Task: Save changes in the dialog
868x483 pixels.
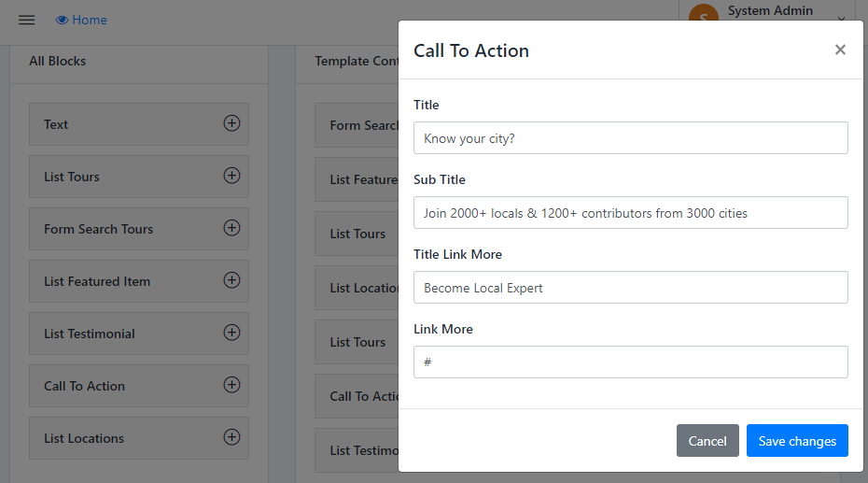Action: coord(797,441)
